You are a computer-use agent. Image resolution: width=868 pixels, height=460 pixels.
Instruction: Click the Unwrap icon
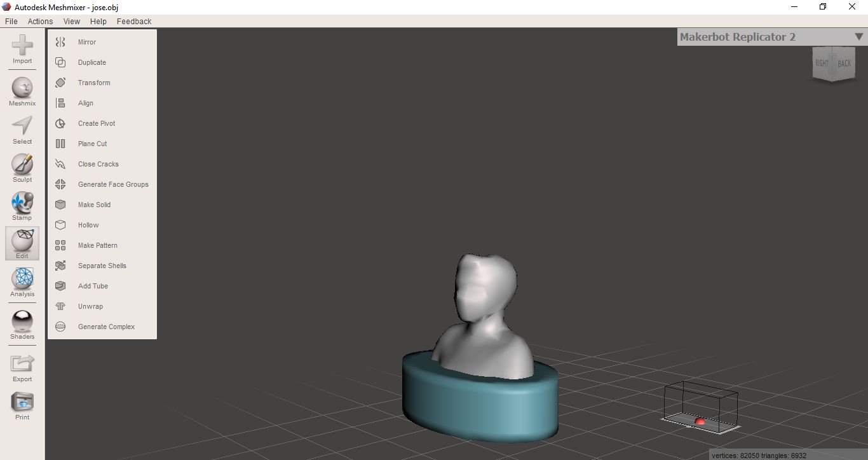(60, 306)
